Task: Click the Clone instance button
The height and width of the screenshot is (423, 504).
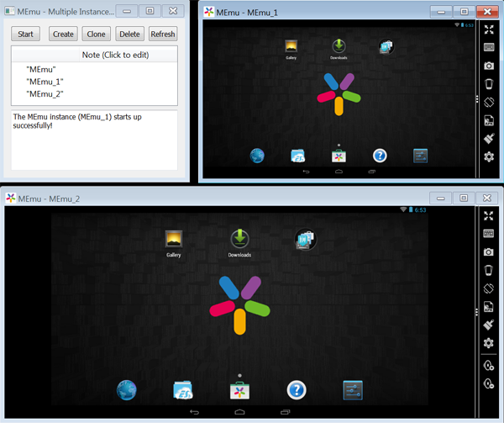Action: [x=96, y=34]
